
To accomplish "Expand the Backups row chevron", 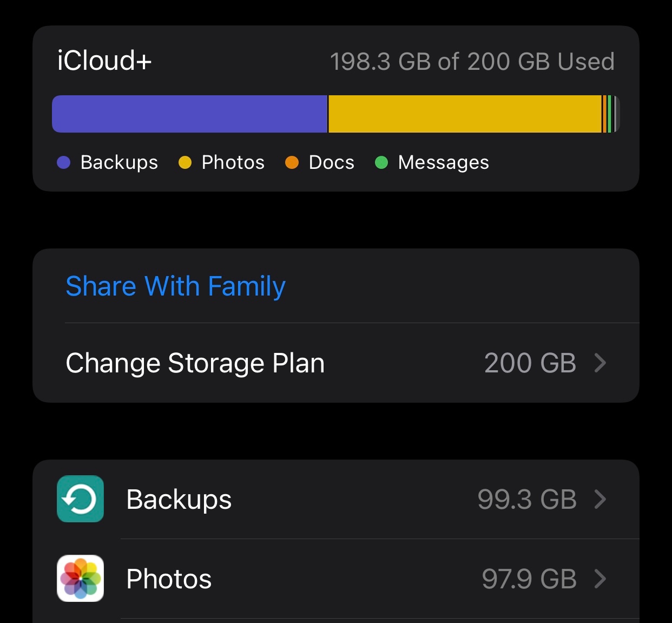I will click(600, 499).
